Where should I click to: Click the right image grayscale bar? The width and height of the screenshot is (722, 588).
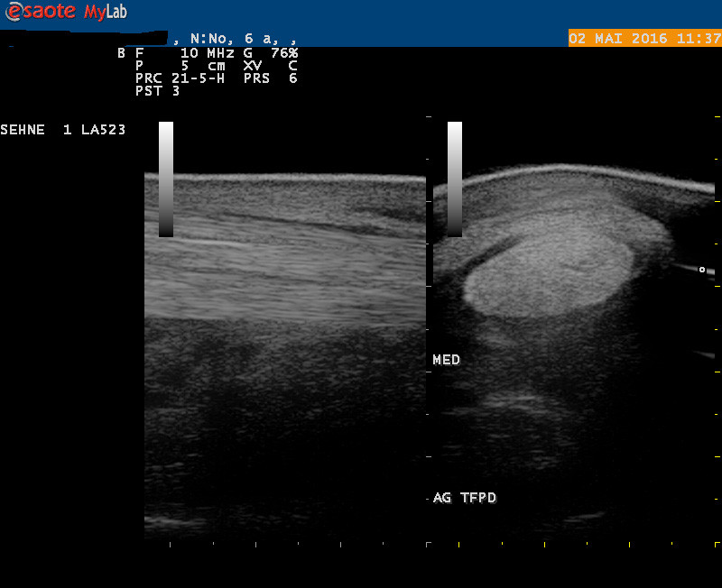(455, 179)
